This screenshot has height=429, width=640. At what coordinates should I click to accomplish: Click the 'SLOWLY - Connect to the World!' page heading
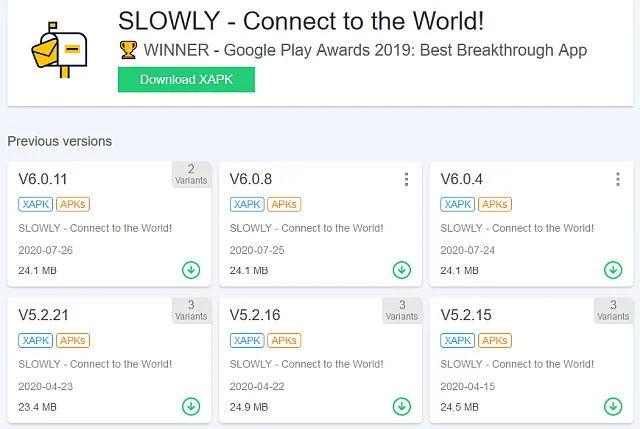[301, 21]
